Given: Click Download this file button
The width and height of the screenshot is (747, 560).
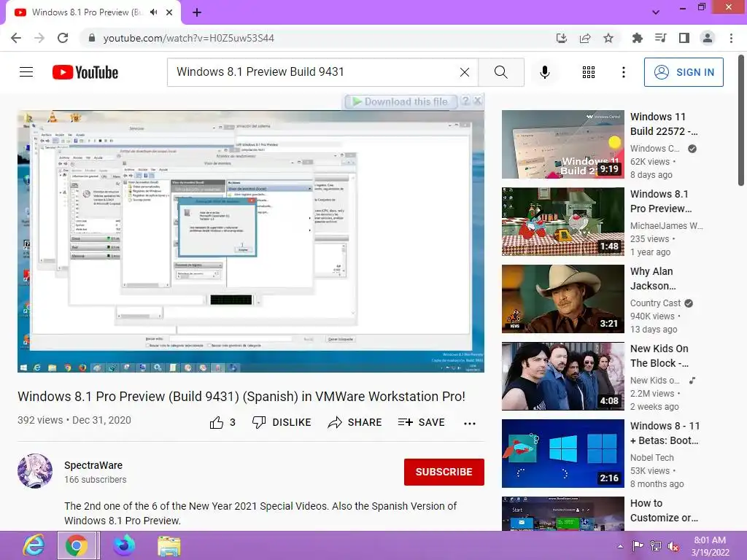Looking at the screenshot, I should (x=400, y=101).
